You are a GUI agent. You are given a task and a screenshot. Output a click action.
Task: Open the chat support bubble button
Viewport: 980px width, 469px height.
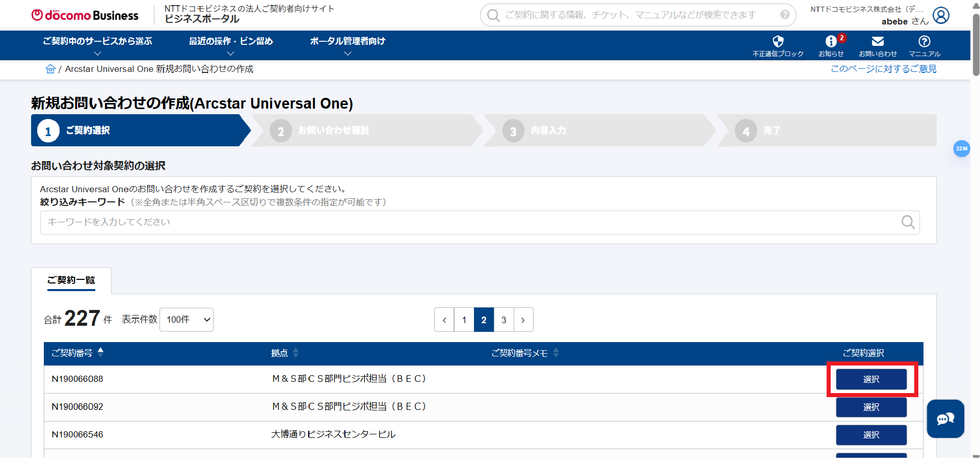point(945,419)
